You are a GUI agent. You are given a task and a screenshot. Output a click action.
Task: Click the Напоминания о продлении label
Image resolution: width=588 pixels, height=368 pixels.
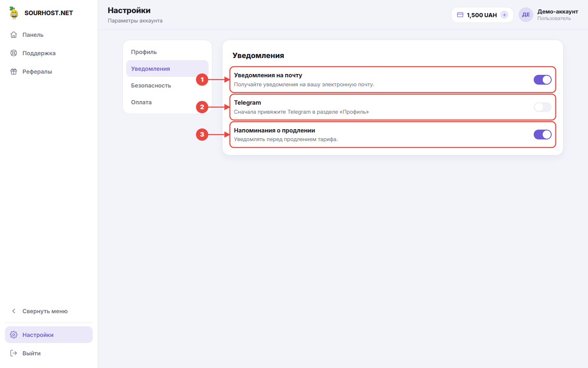point(274,130)
